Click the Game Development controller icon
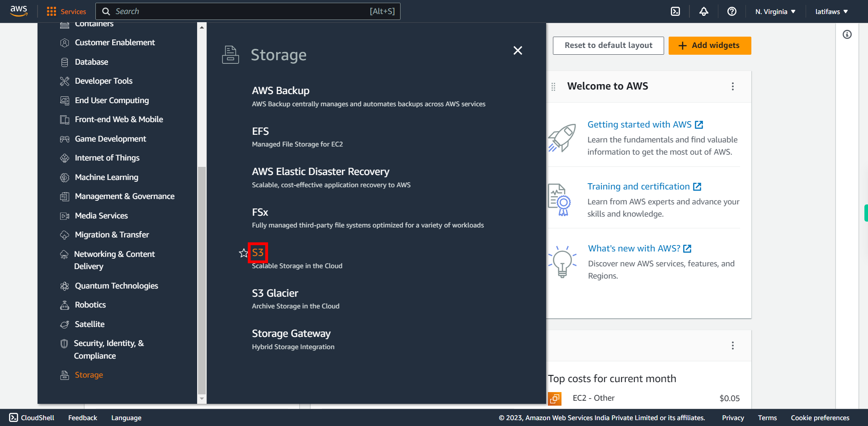 [x=65, y=139]
